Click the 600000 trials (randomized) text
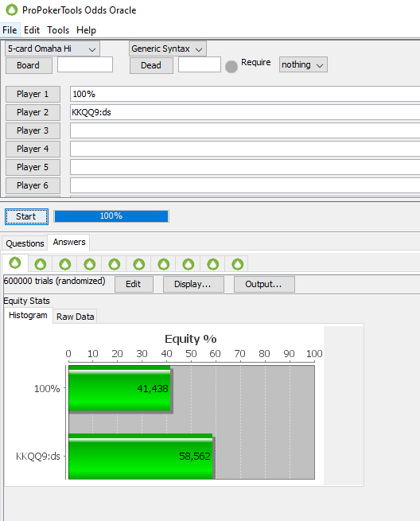This screenshot has height=521, width=420. pyautogui.click(x=55, y=281)
